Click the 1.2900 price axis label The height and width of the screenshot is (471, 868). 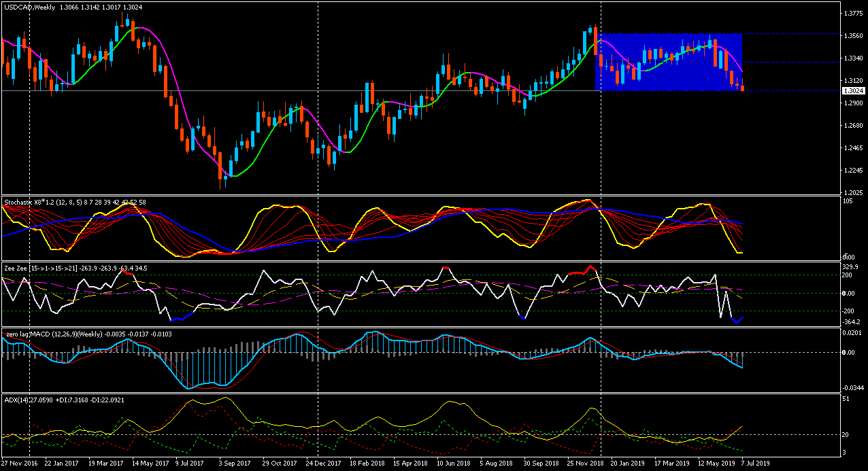(853, 103)
